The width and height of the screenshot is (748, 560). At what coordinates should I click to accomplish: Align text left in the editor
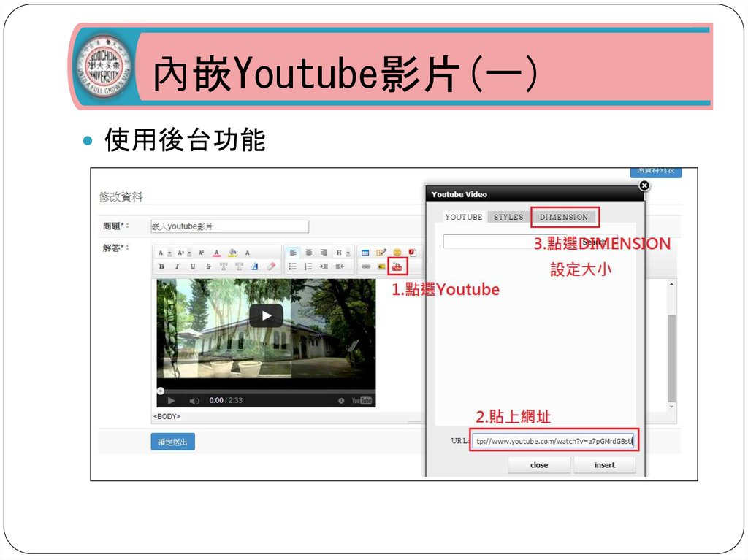click(293, 253)
